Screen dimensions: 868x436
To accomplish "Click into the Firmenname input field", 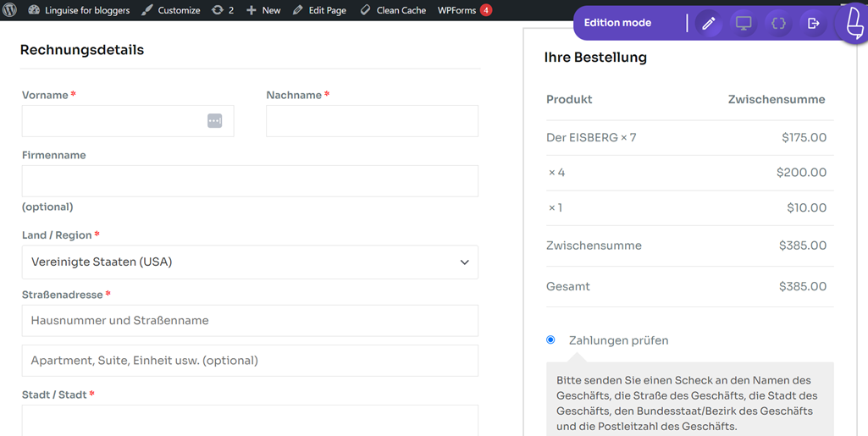I will tap(250, 181).
